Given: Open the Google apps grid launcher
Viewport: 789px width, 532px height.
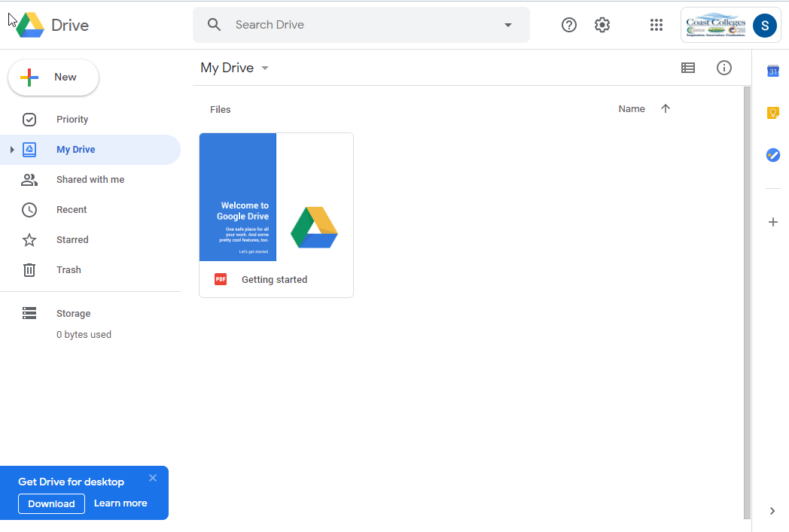Looking at the screenshot, I should 656,25.
